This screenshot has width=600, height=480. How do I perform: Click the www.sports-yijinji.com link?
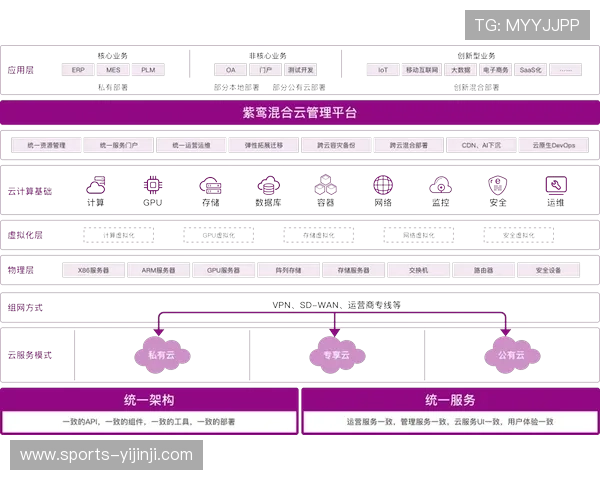point(106,455)
